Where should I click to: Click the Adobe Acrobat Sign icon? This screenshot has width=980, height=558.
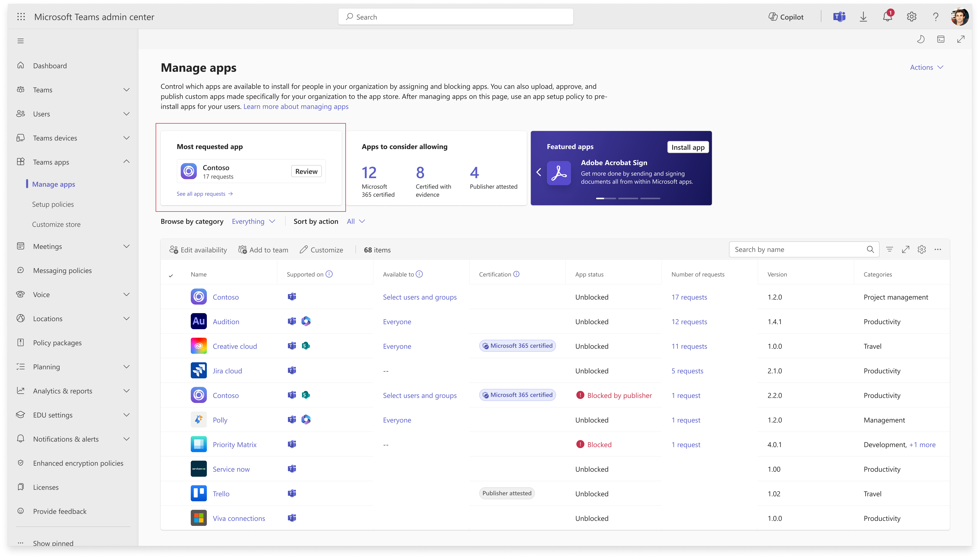pyautogui.click(x=559, y=173)
